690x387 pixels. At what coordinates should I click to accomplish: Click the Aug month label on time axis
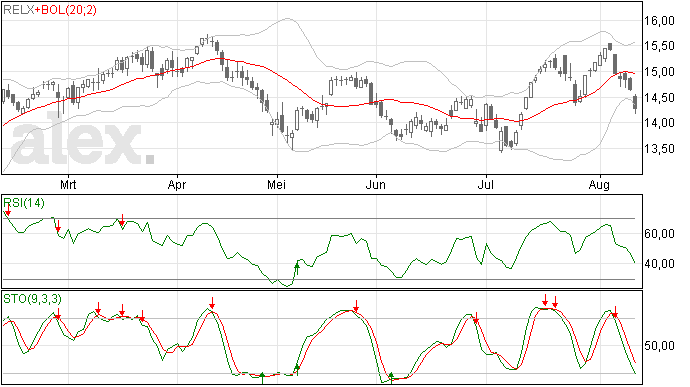pyautogui.click(x=599, y=184)
